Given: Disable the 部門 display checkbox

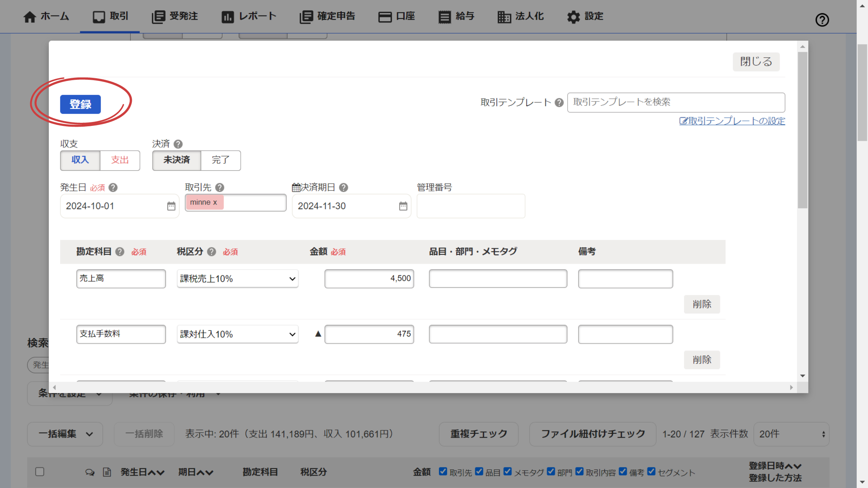Looking at the screenshot, I should click(x=551, y=471).
